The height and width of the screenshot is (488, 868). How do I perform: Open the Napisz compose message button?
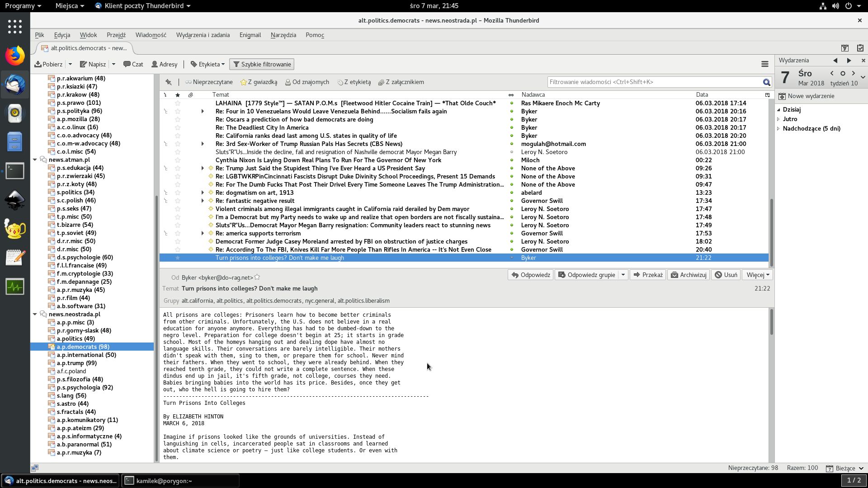(93, 64)
